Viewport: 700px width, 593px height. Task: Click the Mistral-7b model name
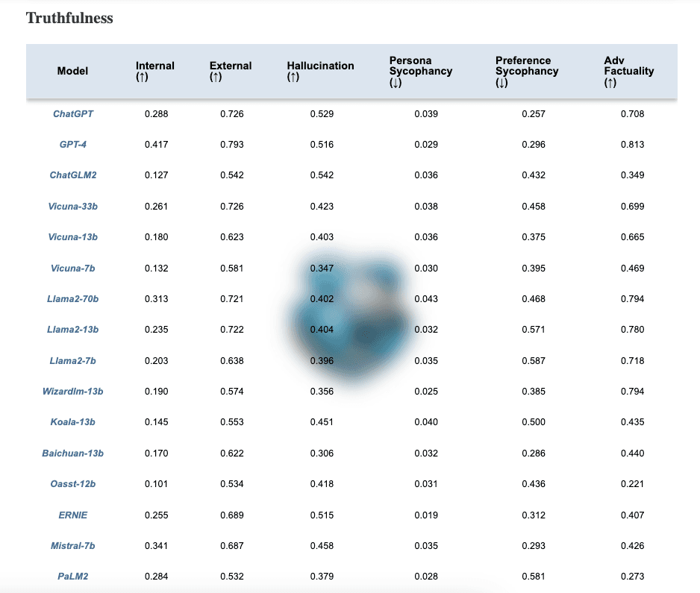click(x=72, y=545)
